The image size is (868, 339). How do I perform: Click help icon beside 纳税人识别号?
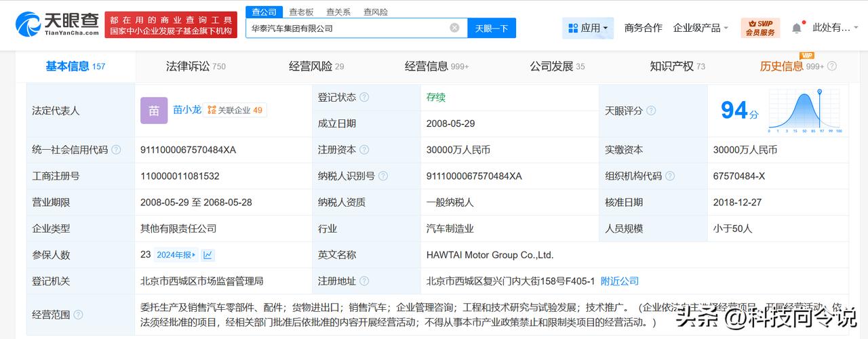[x=383, y=176]
